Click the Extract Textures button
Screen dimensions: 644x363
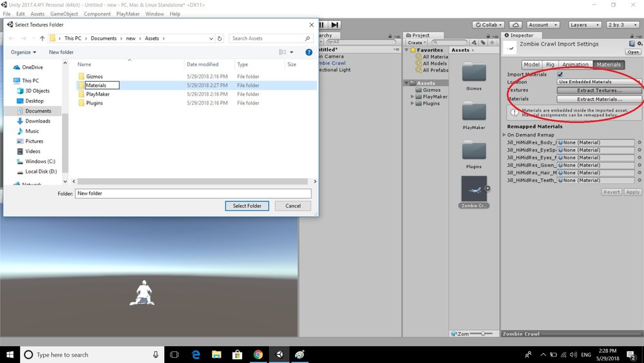tap(599, 90)
